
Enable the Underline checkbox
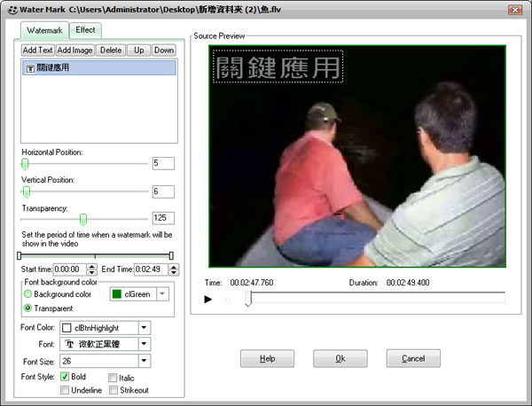tap(65, 390)
